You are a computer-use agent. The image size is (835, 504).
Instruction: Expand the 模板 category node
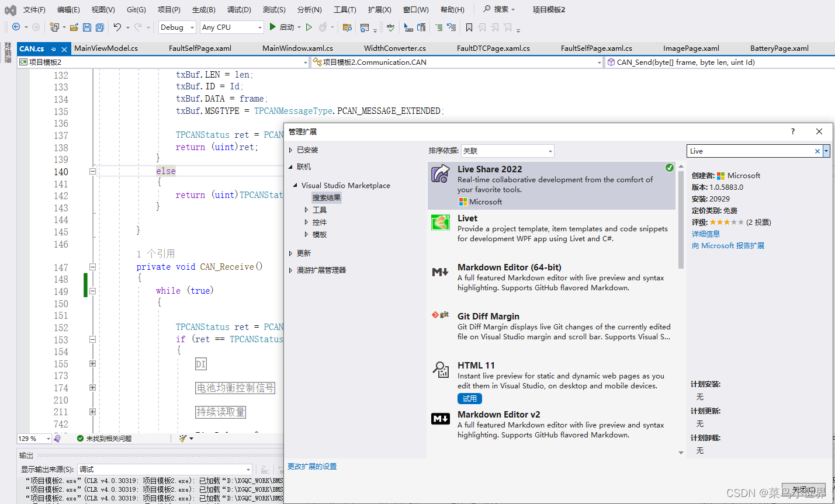[x=306, y=234]
